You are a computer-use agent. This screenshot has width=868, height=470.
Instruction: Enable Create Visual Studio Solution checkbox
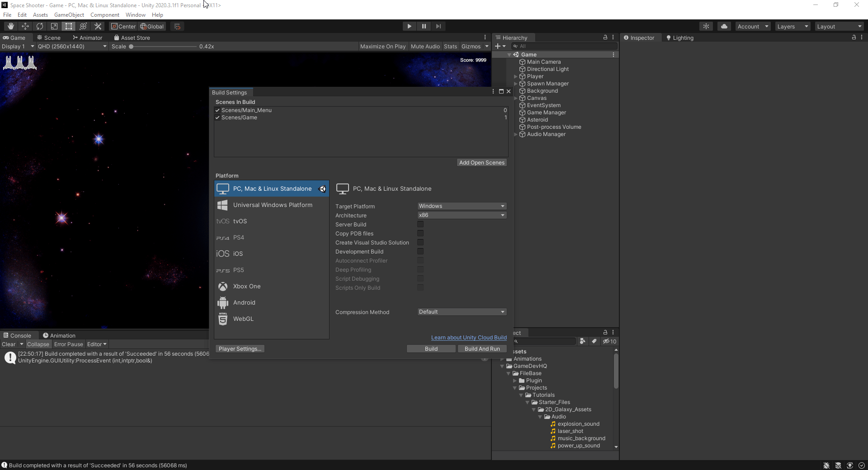[420, 242]
